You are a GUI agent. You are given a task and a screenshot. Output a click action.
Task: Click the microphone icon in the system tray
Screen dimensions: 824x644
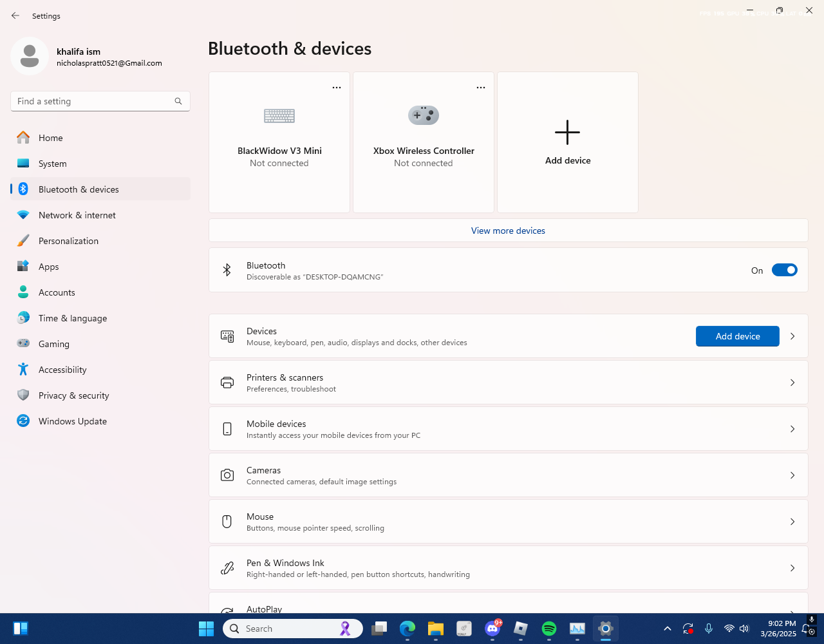pyautogui.click(x=709, y=629)
